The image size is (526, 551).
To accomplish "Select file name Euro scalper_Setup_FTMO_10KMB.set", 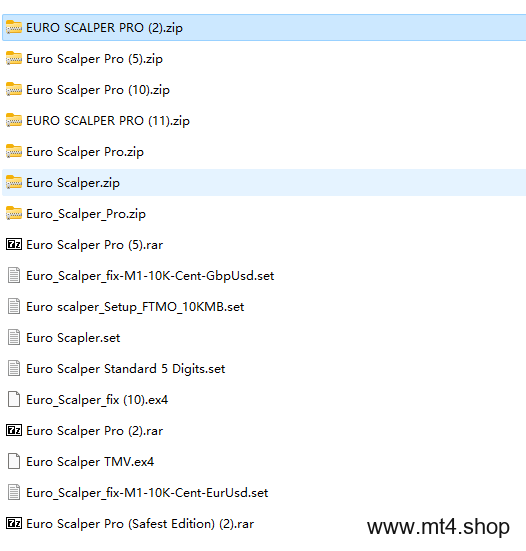I will point(135,307).
